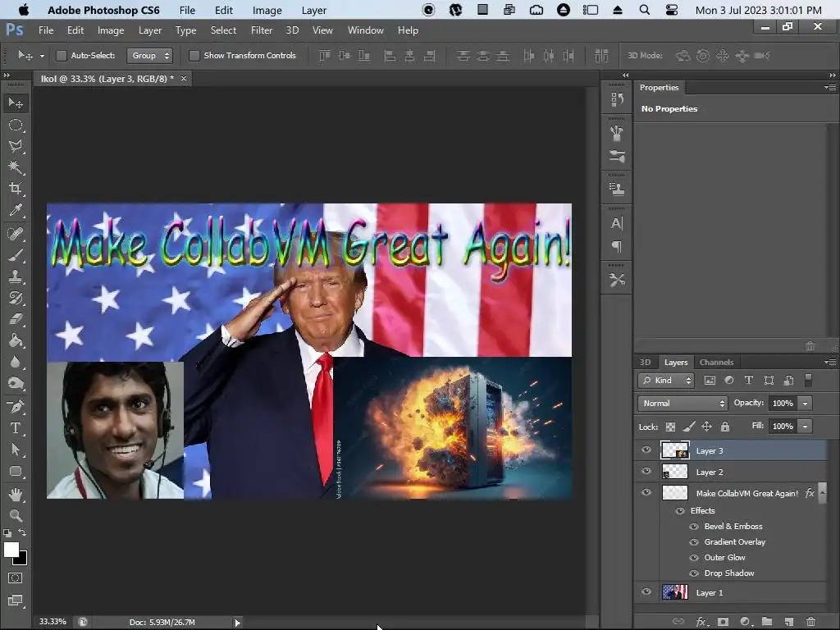Open the Type menu
Image resolution: width=840 pixels, height=630 pixels.
(185, 30)
